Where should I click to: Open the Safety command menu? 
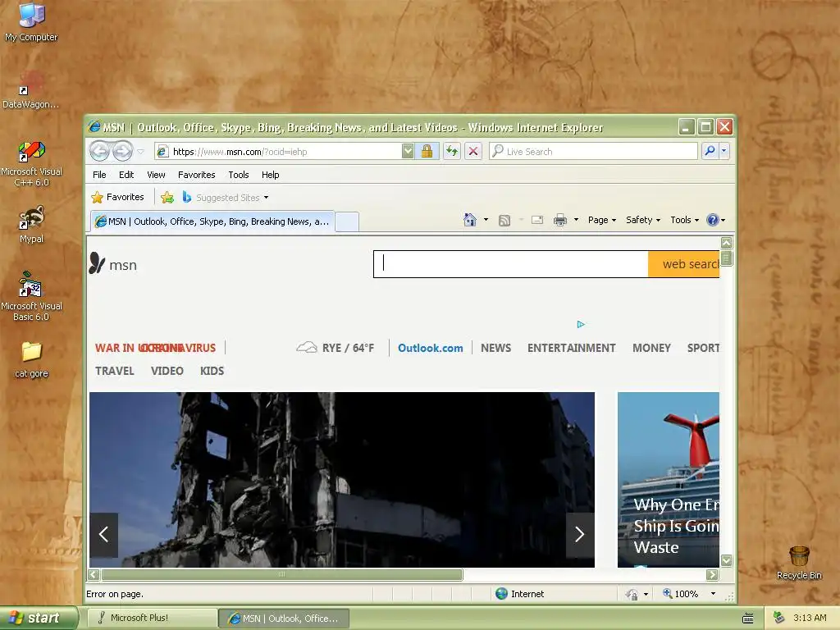coord(643,220)
